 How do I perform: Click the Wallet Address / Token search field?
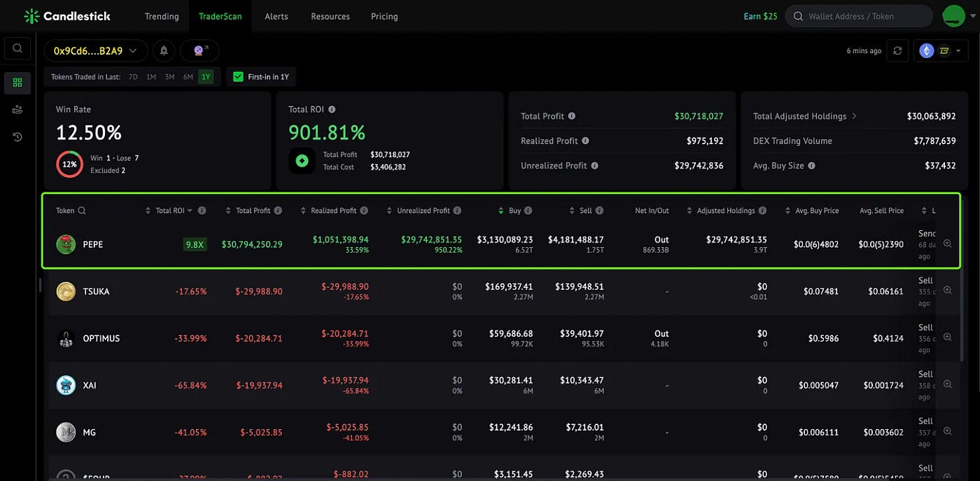tap(859, 16)
